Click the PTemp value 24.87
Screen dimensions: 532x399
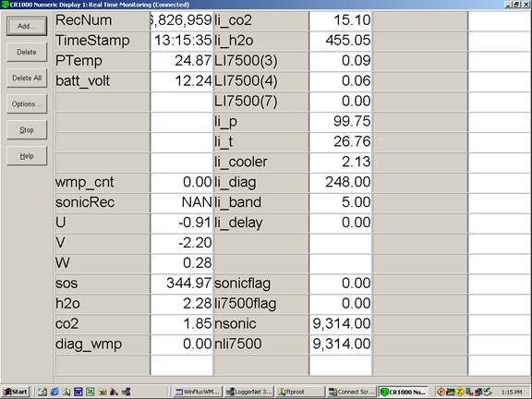(x=182, y=61)
